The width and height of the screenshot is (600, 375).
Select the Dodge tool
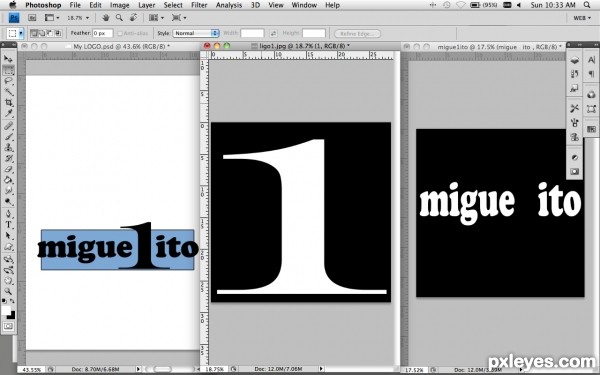click(8, 202)
